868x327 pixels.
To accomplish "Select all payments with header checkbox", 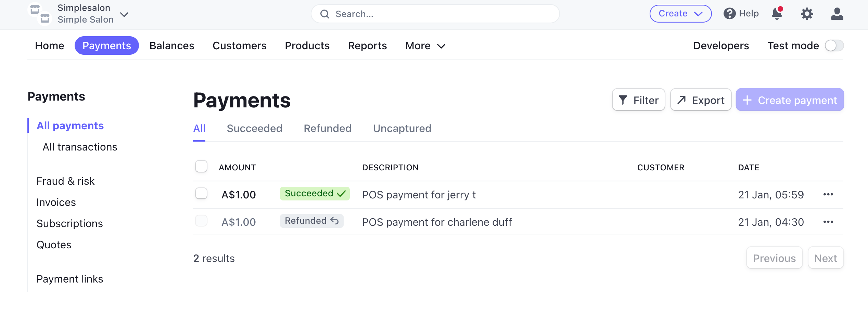I will (201, 167).
